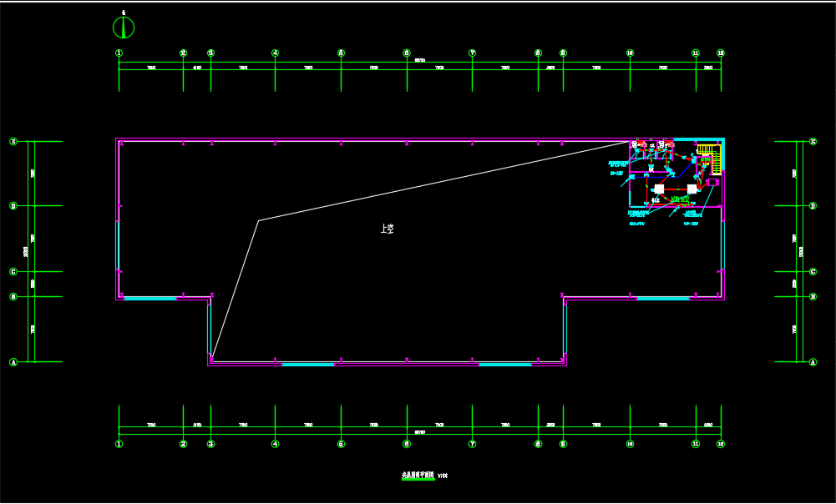Pick the top-row axis bubble 7
836x504 pixels.
point(473,53)
